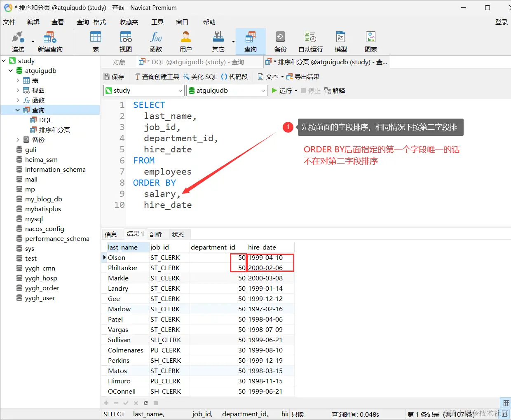This screenshot has height=420, width=511.
Task: Collapse the atguigudb database node
Action: pyautogui.click(x=11, y=70)
